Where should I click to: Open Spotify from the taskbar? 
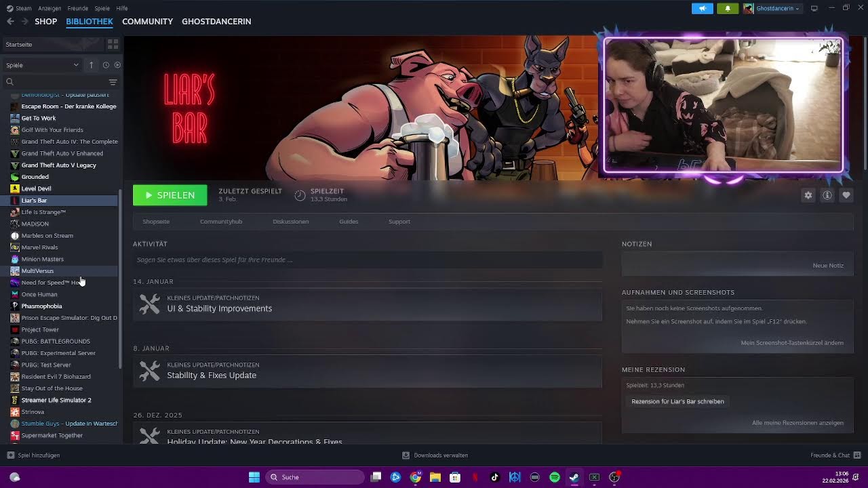[x=555, y=477]
